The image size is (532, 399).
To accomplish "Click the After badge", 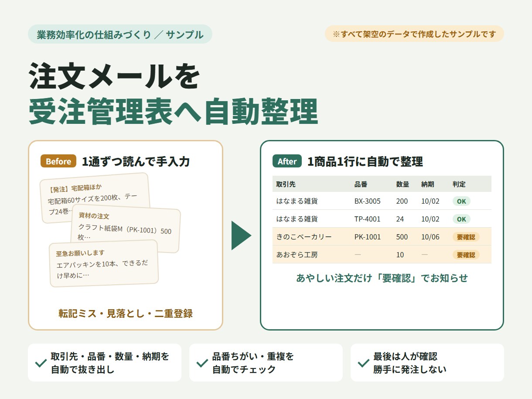I will (287, 161).
